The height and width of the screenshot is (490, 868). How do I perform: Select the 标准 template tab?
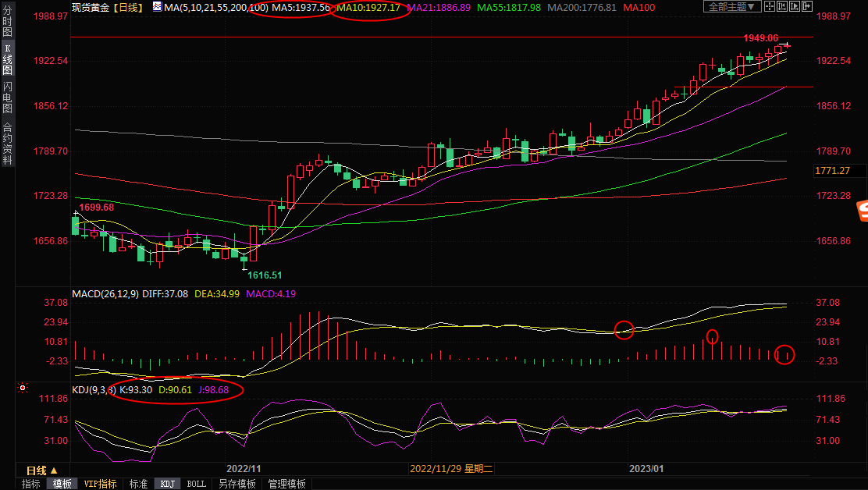click(138, 484)
